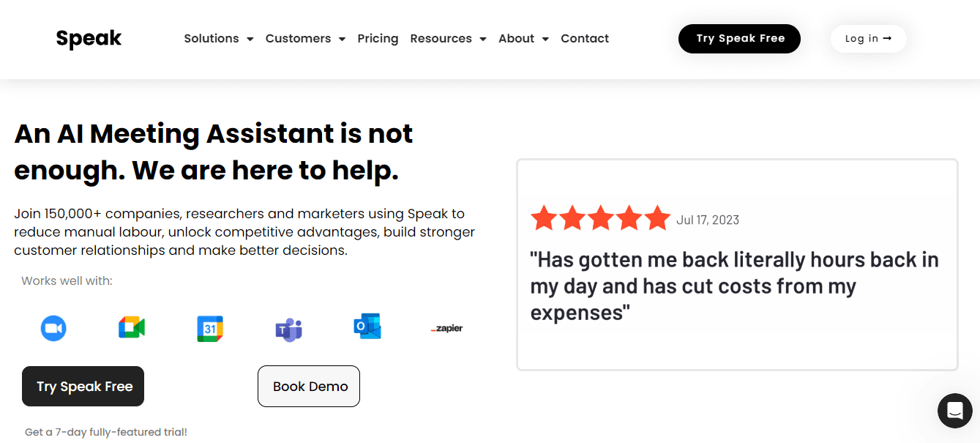Screen dimensions: 980x443
Task: Open the chat widget bubble
Action: [x=954, y=410]
